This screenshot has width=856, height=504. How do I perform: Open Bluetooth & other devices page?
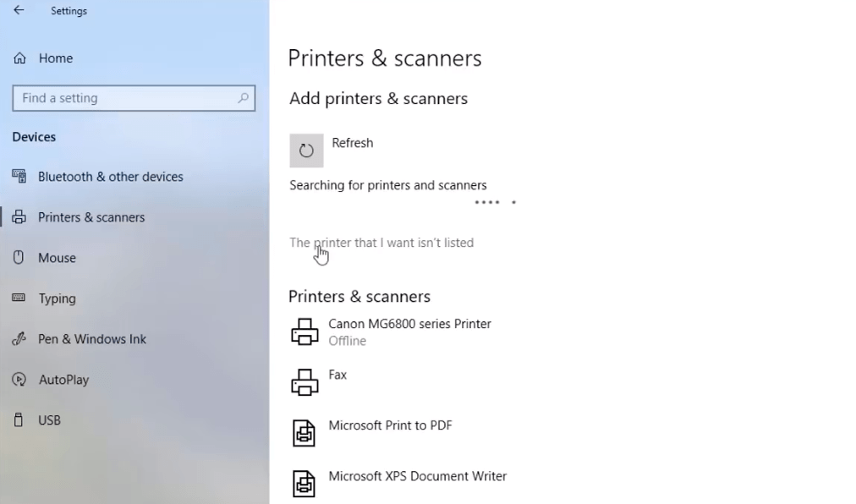[111, 177]
